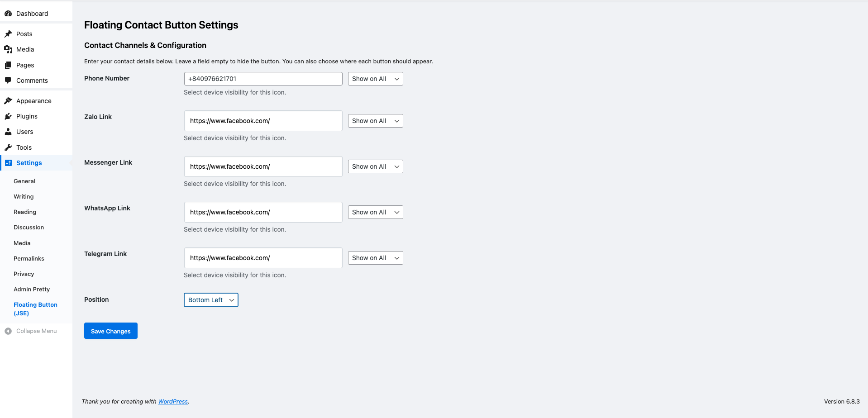Viewport: 868px width, 418px height.
Task: Click the Posts pushpin icon
Action: [8, 34]
